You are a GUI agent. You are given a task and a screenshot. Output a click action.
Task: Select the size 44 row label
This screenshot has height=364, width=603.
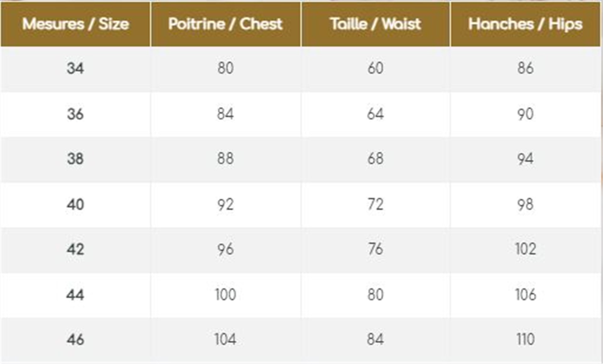(75, 295)
